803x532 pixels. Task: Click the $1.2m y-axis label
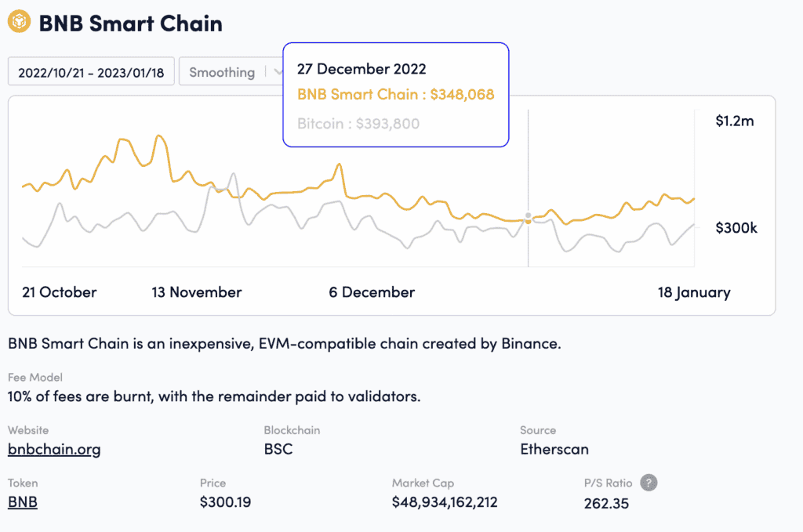(x=734, y=121)
